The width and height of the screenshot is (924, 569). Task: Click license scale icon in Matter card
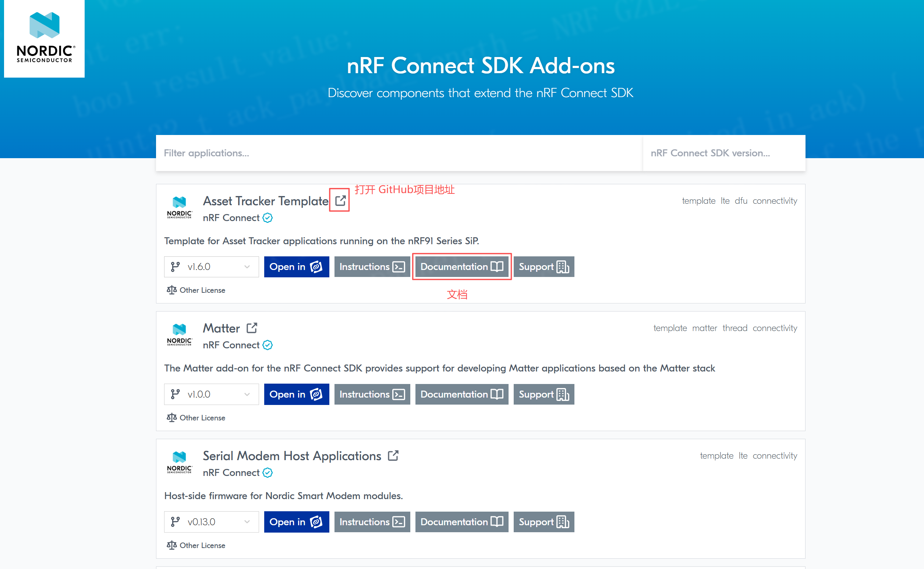(171, 418)
